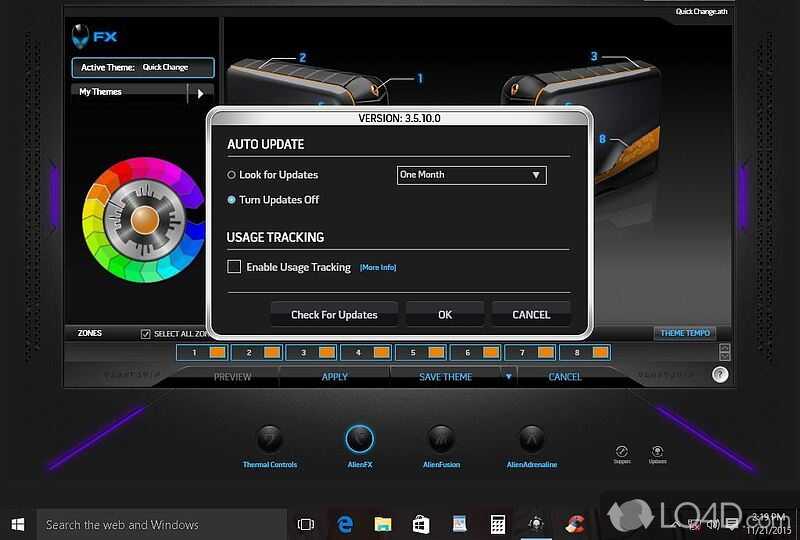Open Microsoft Edge from the taskbar

[345, 524]
